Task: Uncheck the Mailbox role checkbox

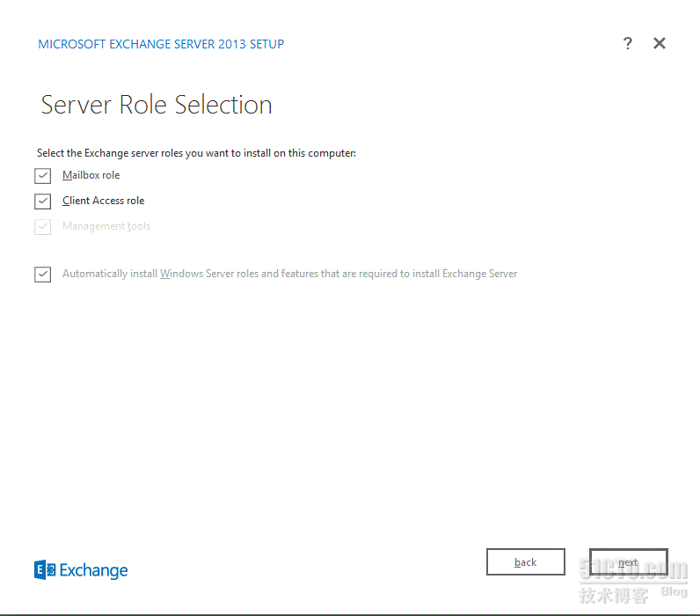Action: click(43, 175)
